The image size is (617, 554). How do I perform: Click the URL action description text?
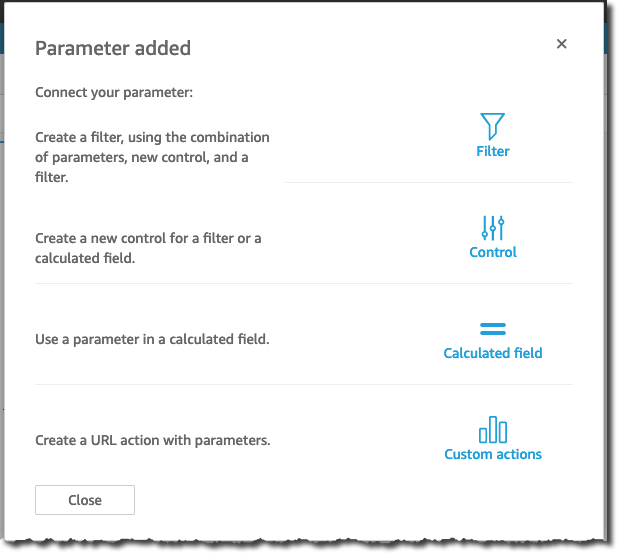click(153, 440)
